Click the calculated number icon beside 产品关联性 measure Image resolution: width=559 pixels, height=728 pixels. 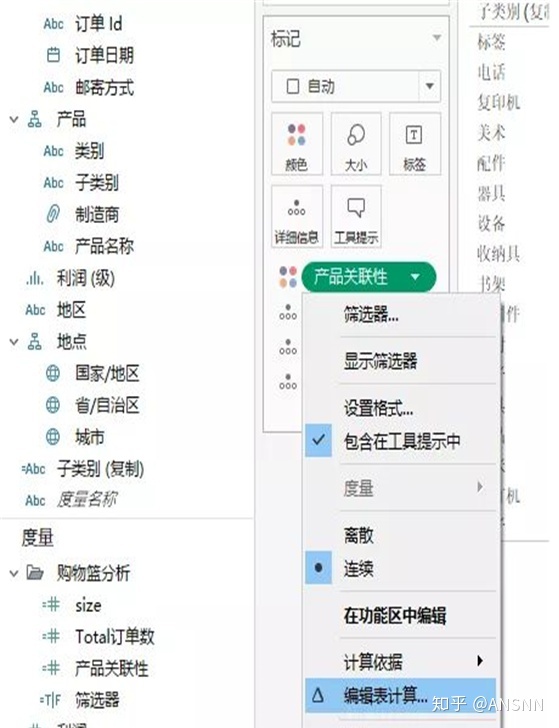(x=51, y=668)
